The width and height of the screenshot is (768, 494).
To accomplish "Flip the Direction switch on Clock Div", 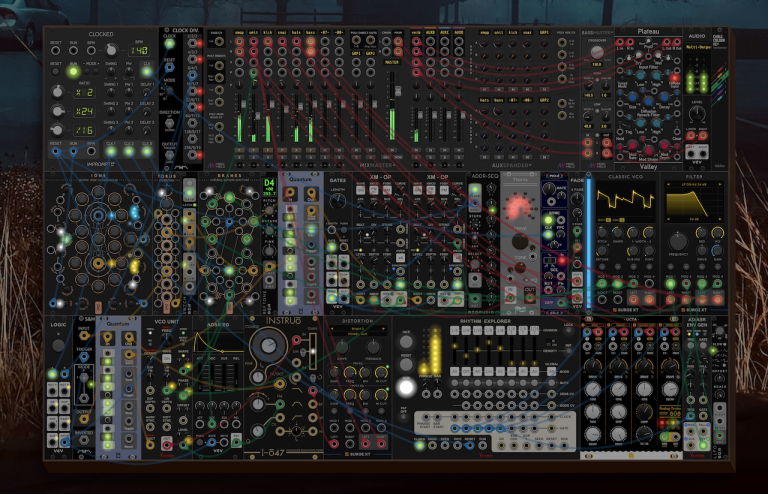I will [169, 122].
